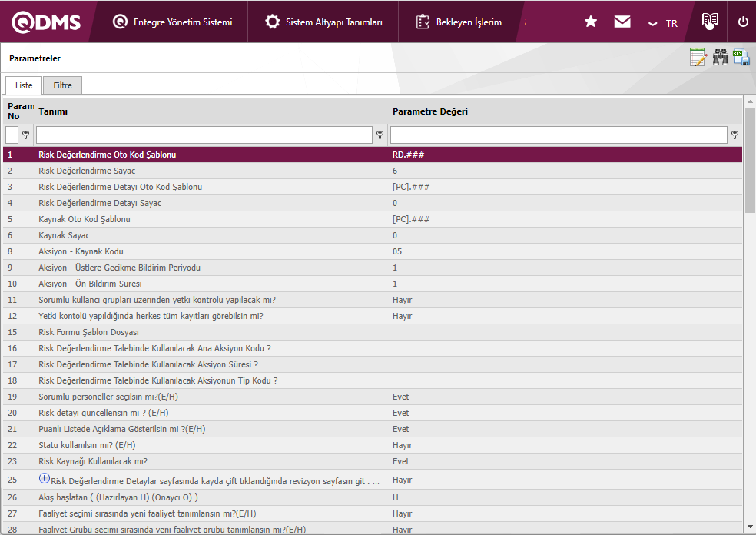Open the messages envelope icon

622,22
